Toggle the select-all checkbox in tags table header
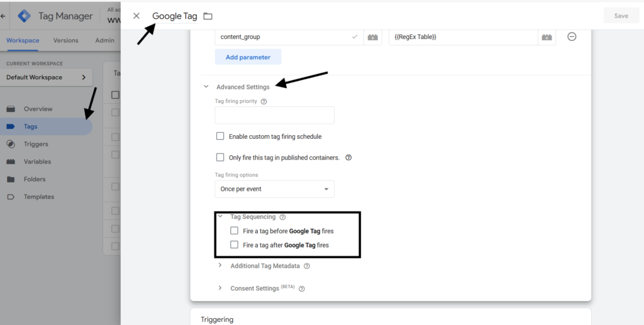 click(116, 95)
